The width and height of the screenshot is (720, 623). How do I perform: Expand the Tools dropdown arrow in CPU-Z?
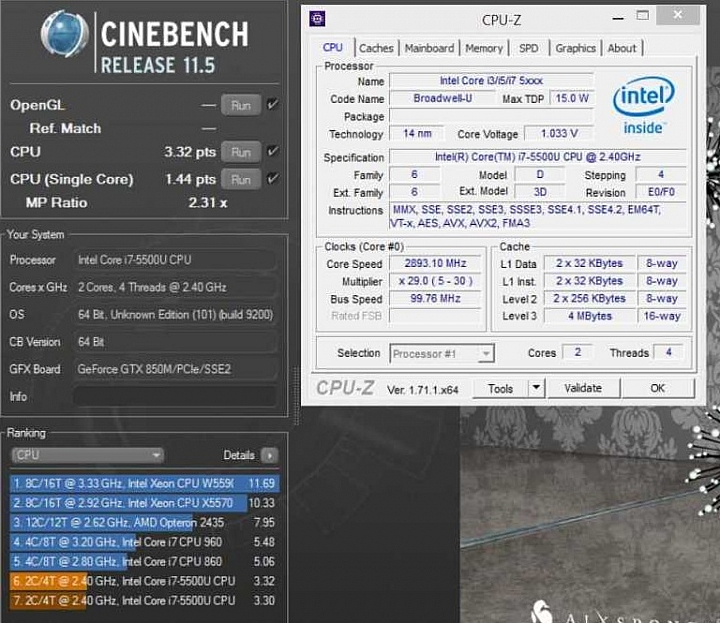[536, 388]
